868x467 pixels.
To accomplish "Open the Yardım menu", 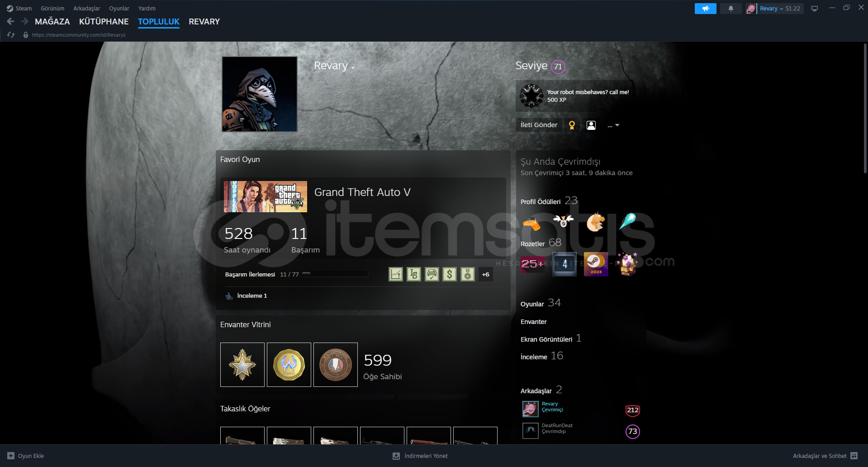I will 147,9.
